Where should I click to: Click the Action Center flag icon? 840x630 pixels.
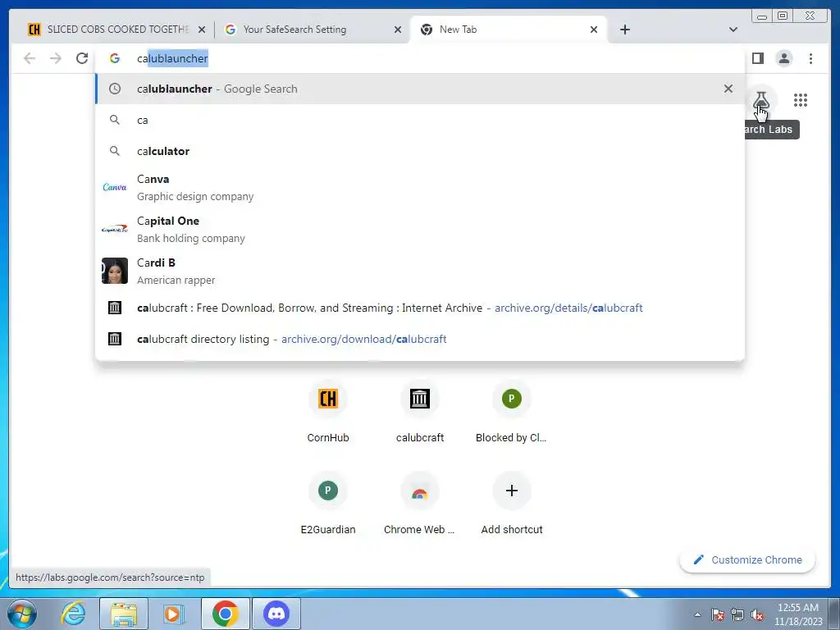point(718,614)
